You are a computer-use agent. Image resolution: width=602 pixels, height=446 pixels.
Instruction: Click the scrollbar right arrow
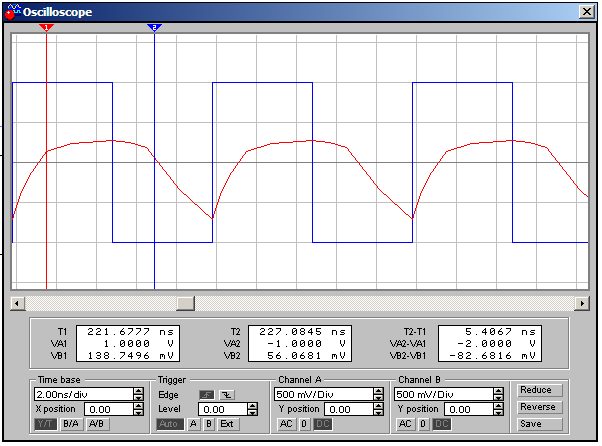pos(582,303)
